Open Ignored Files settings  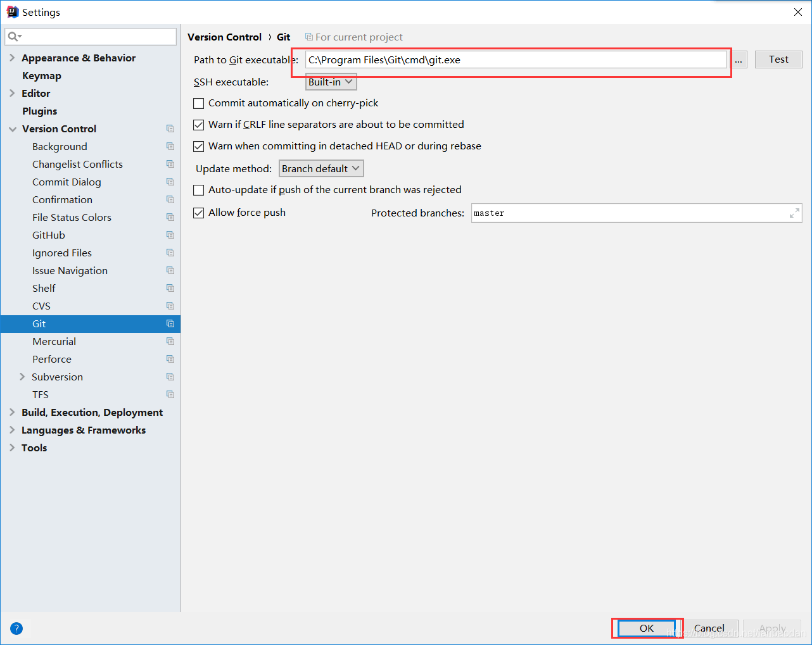[62, 253]
